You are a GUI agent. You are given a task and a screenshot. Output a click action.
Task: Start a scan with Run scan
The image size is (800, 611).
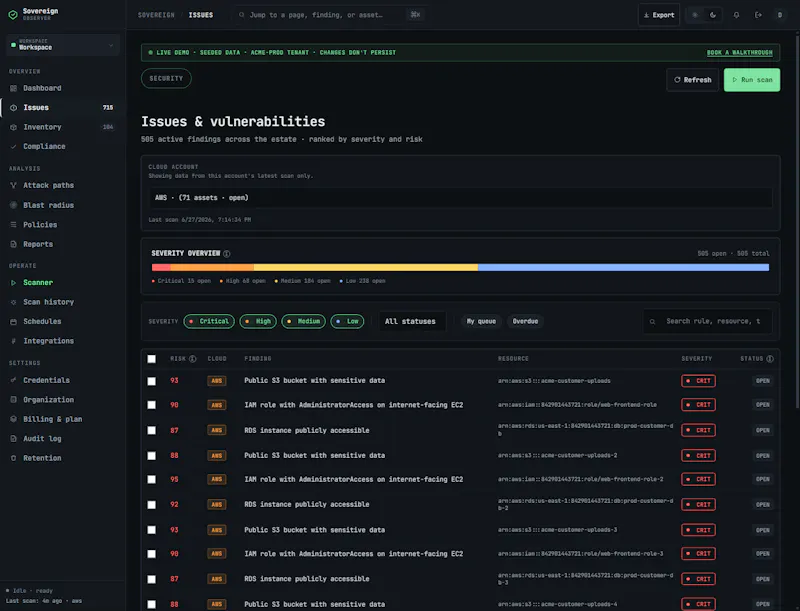click(752, 80)
